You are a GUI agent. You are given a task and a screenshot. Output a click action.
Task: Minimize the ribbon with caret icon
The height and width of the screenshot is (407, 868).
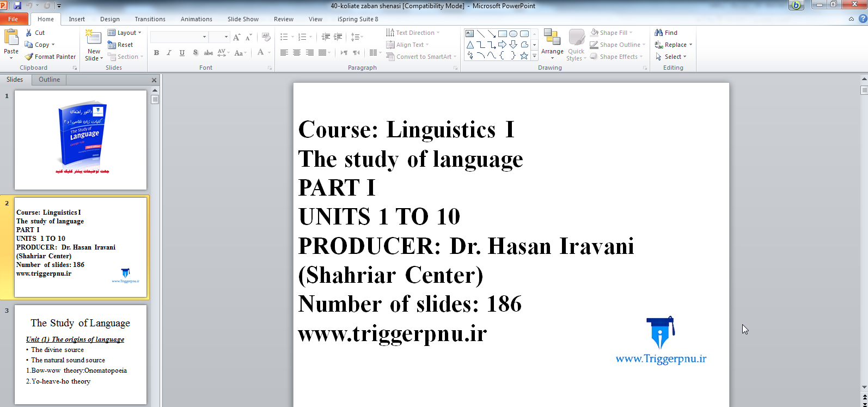(x=851, y=19)
